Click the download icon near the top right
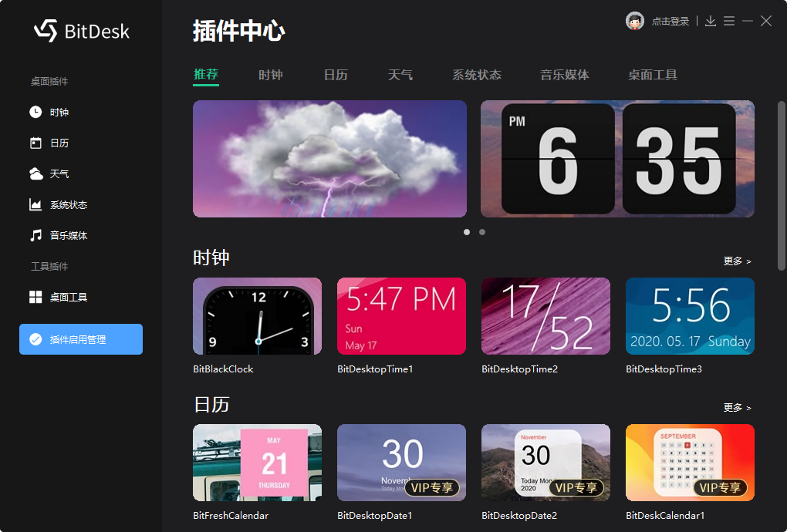Image resolution: width=787 pixels, height=532 pixels. 710,21
